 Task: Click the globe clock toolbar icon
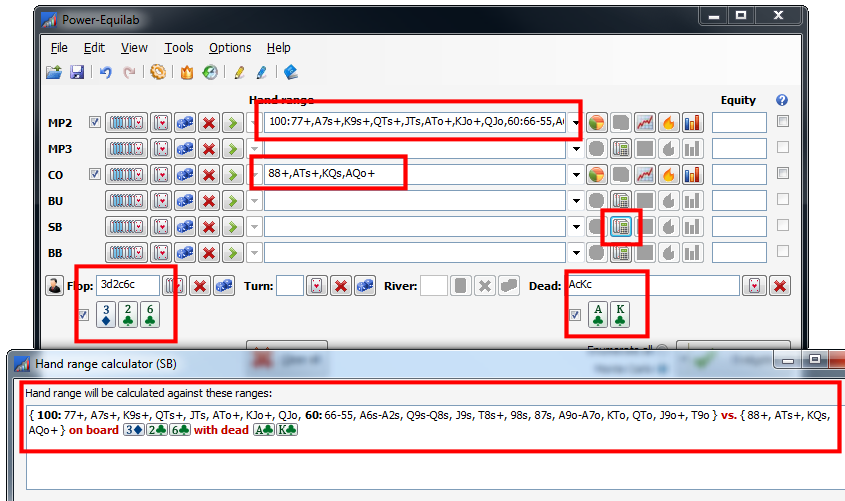pos(210,72)
